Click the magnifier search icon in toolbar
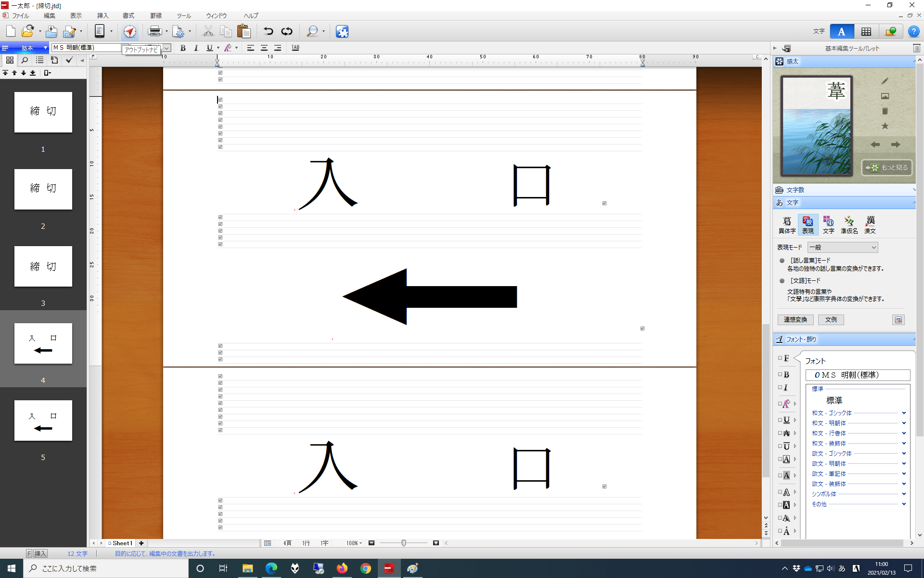 coord(312,32)
